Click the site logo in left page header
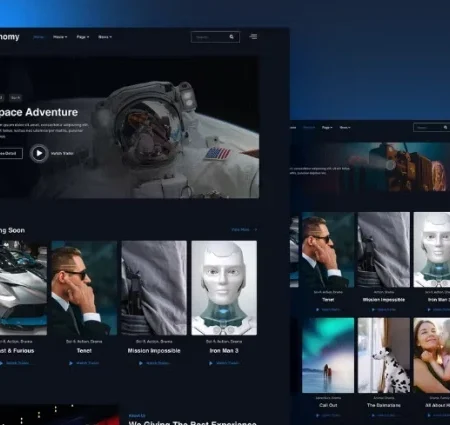 tap(10, 37)
